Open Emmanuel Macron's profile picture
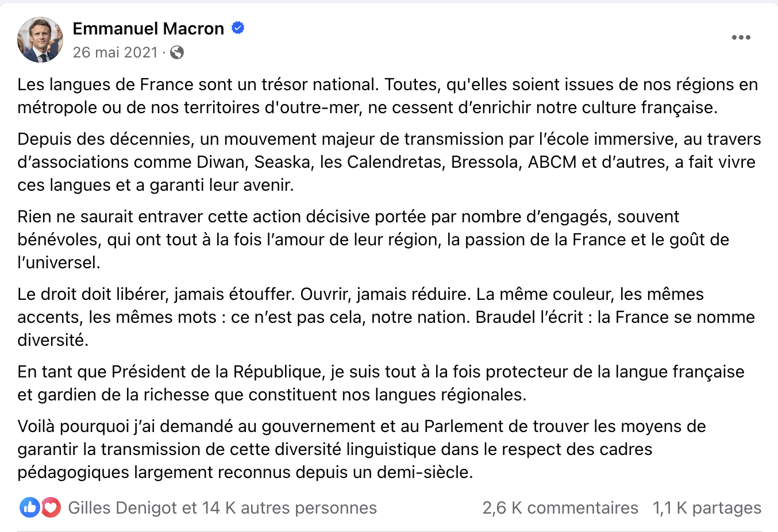 [x=40, y=40]
